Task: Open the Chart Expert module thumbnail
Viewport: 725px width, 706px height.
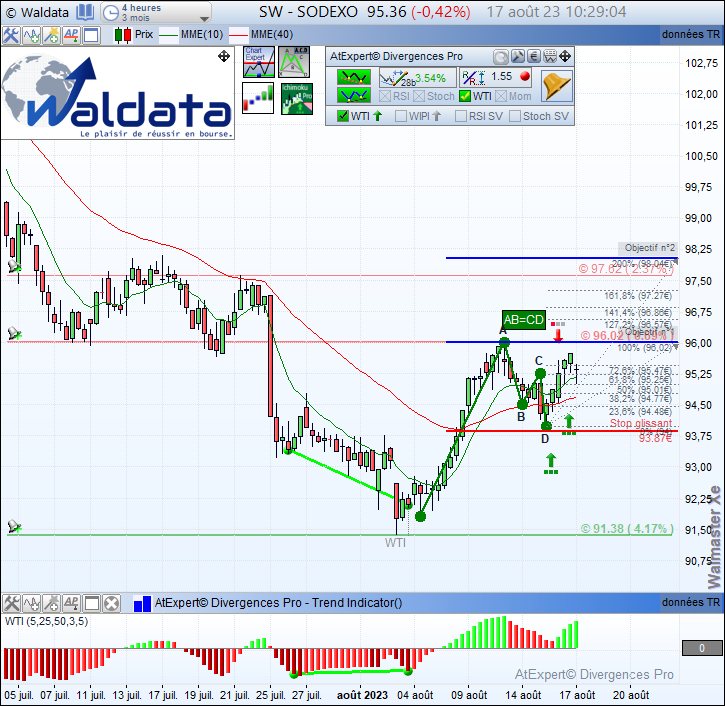Action: (258, 62)
